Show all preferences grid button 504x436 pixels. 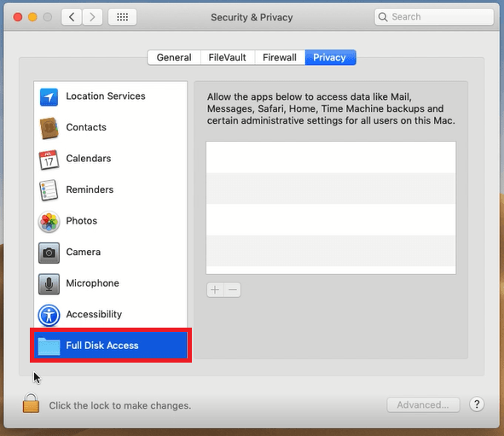pos(123,17)
